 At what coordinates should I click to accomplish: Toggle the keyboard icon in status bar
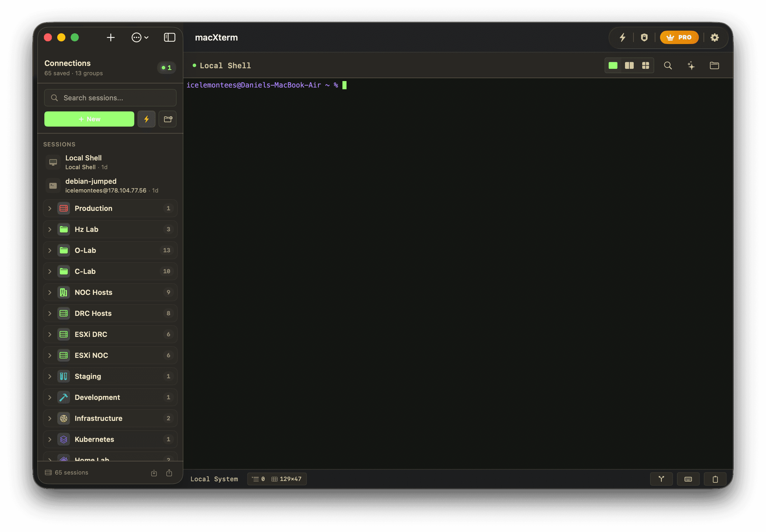tap(688, 479)
